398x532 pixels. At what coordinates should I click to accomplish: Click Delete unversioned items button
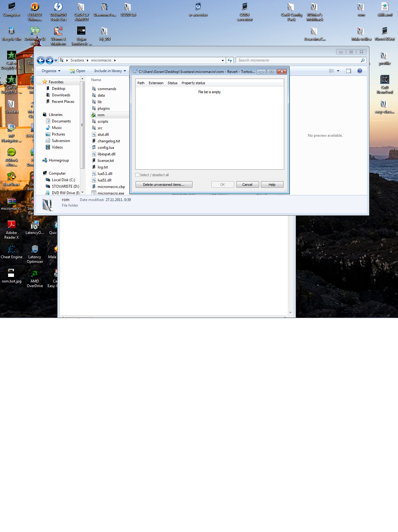[x=164, y=185]
